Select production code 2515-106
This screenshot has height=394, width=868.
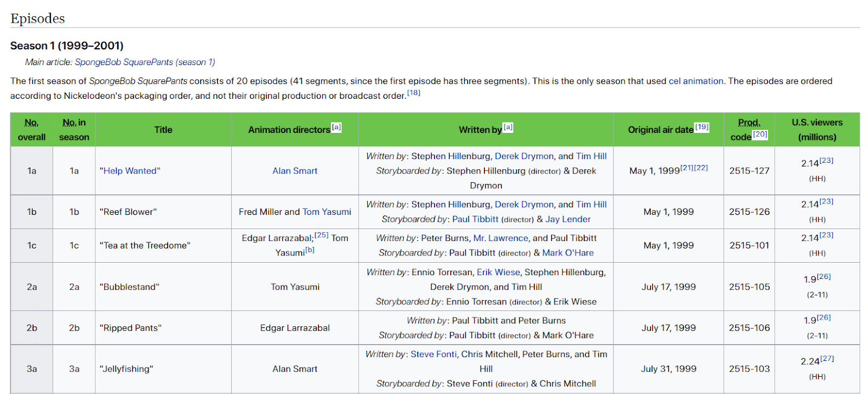click(x=749, y=328)
